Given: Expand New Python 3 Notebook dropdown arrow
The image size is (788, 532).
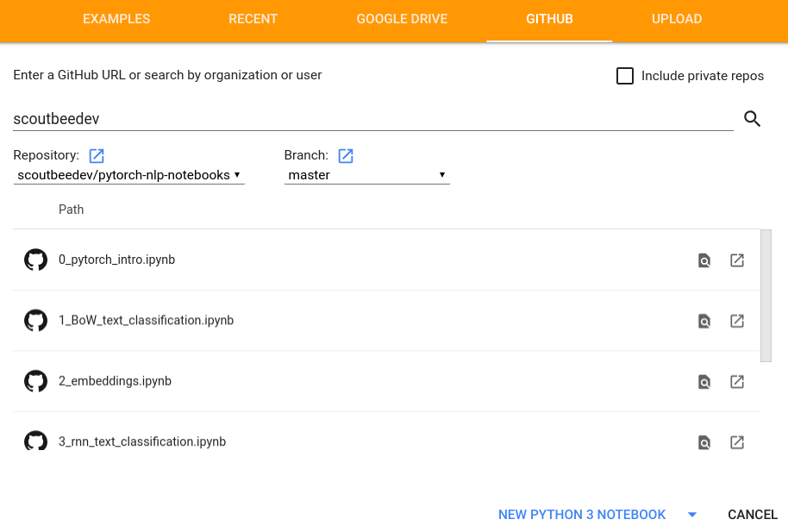Looking at the screenshot, I should (692, 515).
